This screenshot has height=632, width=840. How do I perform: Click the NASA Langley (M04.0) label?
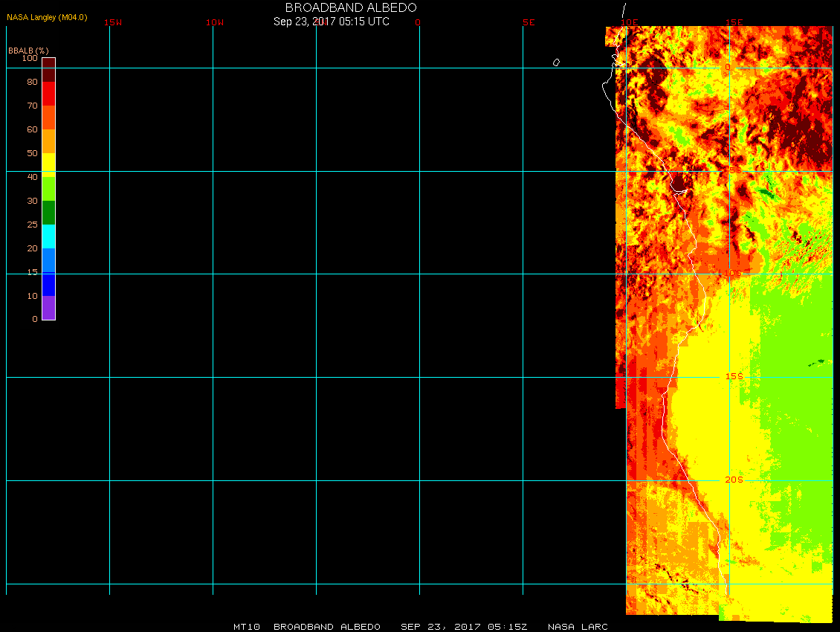(47, 17)
